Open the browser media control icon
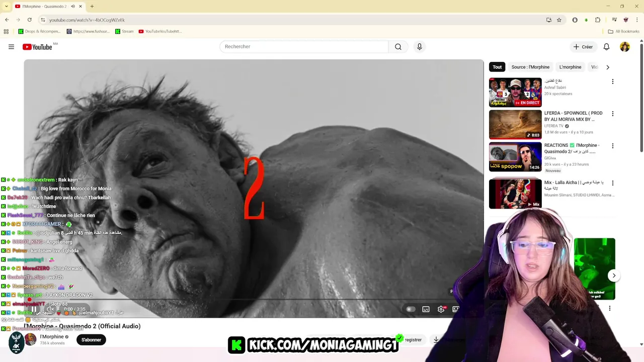This screenshot has height=362, width=644. tap(614, 20)
